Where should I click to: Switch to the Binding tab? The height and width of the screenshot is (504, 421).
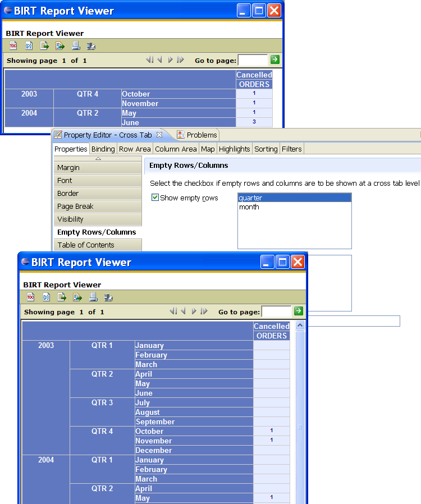tap(103, 149)
